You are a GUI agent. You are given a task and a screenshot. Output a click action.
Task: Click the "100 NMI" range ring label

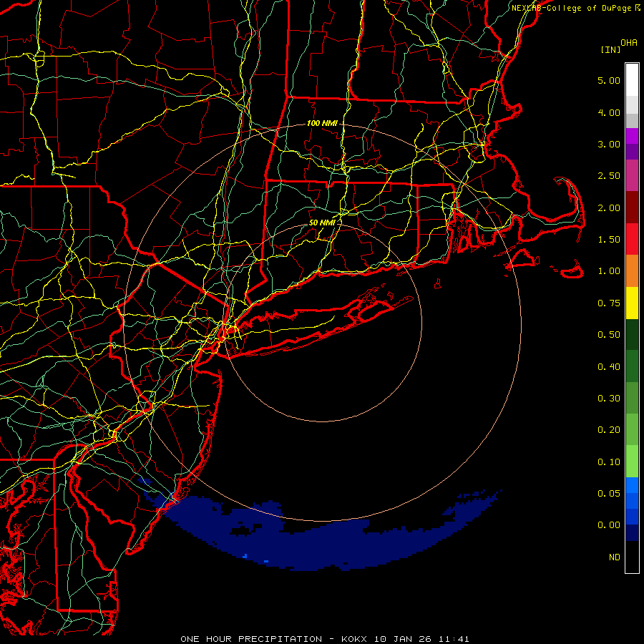coord(322,123)
